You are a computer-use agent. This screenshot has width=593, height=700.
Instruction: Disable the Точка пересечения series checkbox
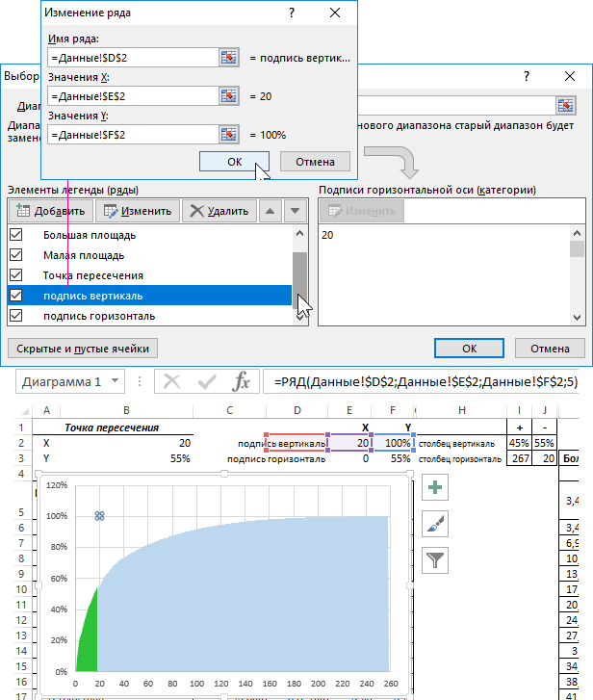pos(15,275)
